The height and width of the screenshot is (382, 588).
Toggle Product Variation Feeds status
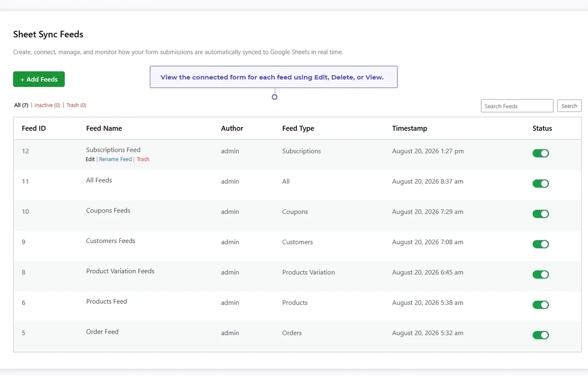point(541,275)
